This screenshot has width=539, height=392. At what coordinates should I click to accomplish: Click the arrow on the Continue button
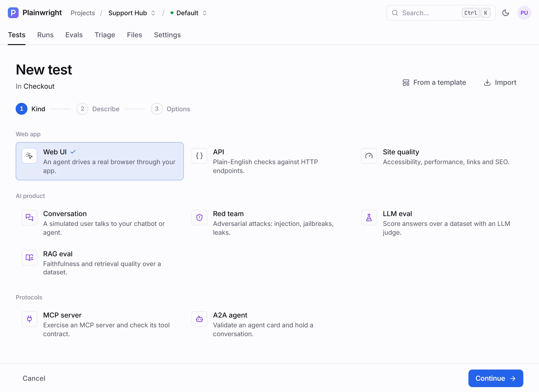513,379
